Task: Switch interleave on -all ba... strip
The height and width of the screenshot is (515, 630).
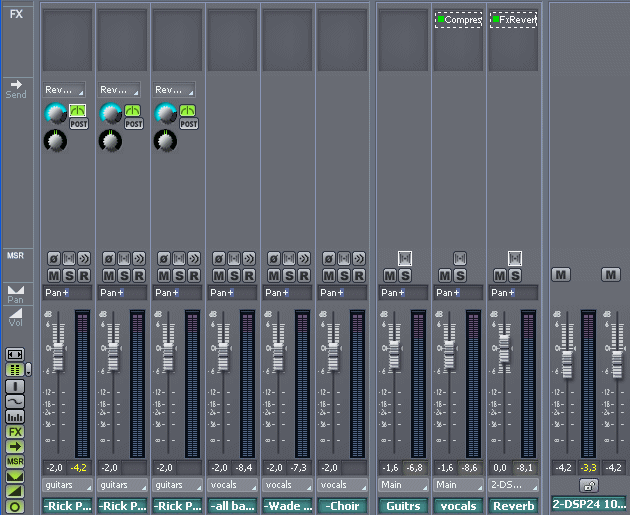Action: coord(234,258)
